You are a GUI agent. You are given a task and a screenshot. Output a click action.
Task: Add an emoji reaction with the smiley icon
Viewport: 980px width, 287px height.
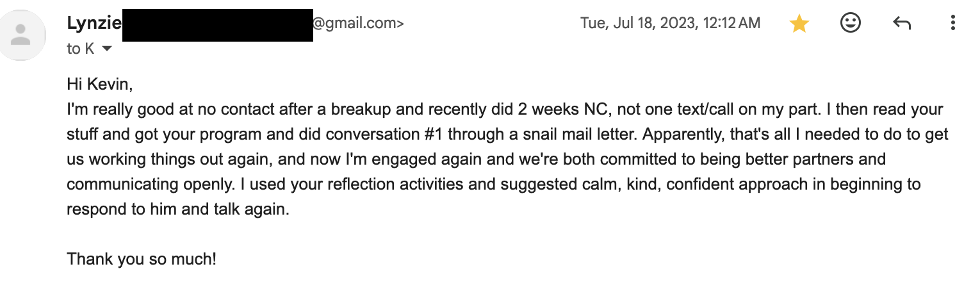pyautogui.click(x=850, y=24)
